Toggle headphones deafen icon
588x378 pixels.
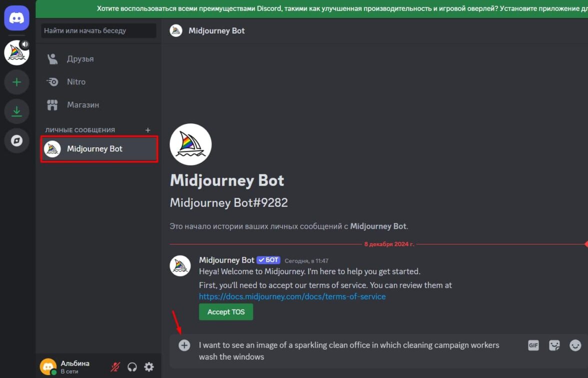click(x=132, y=367)
